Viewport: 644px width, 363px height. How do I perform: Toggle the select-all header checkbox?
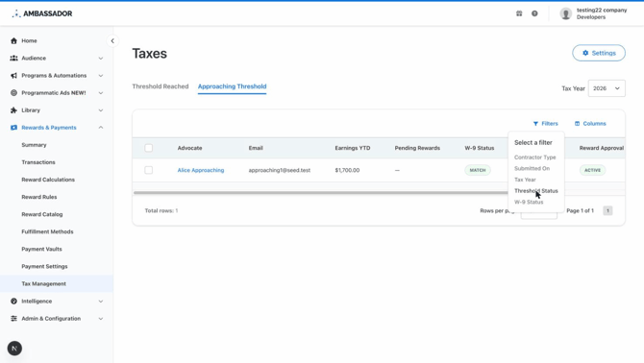click(149, 148)
